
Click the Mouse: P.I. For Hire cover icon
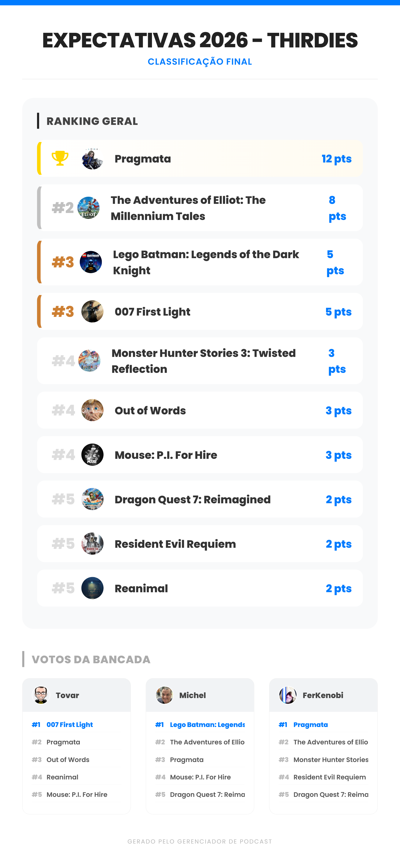[92, 455]
